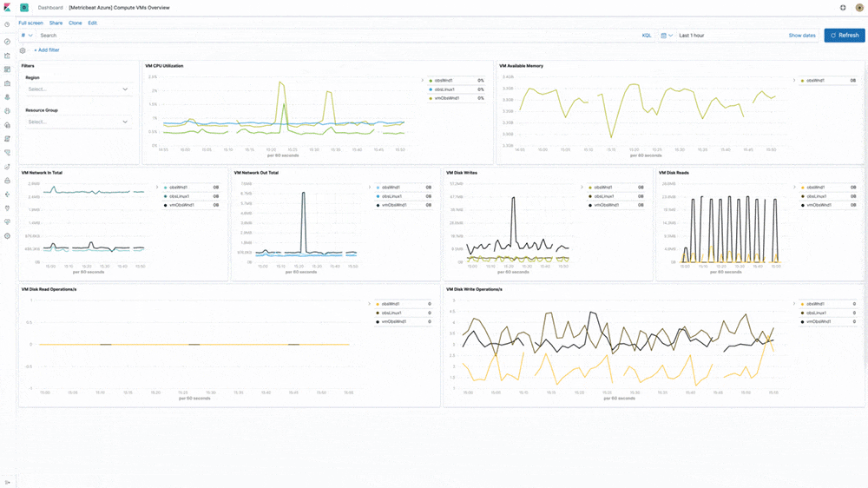Click Edit in the dashboard menu
This screenshot has height=488, width=868.
93,23
